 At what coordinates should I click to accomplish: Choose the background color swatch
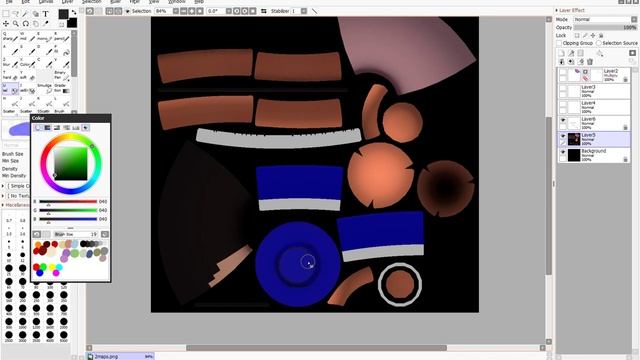(71, 23)
